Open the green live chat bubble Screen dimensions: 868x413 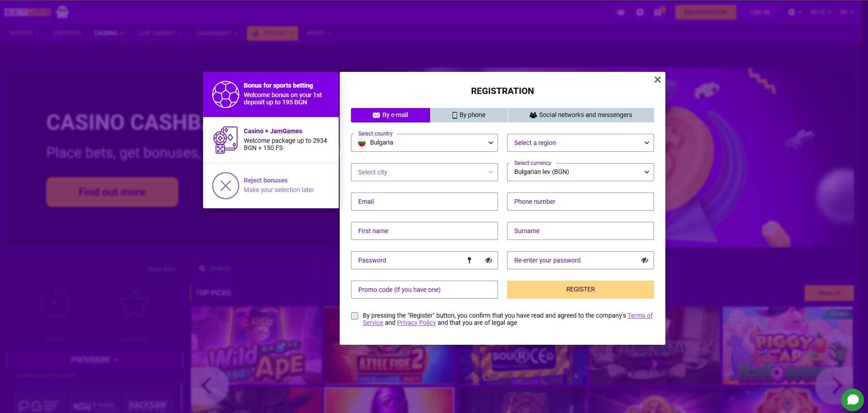click(853, 400)
